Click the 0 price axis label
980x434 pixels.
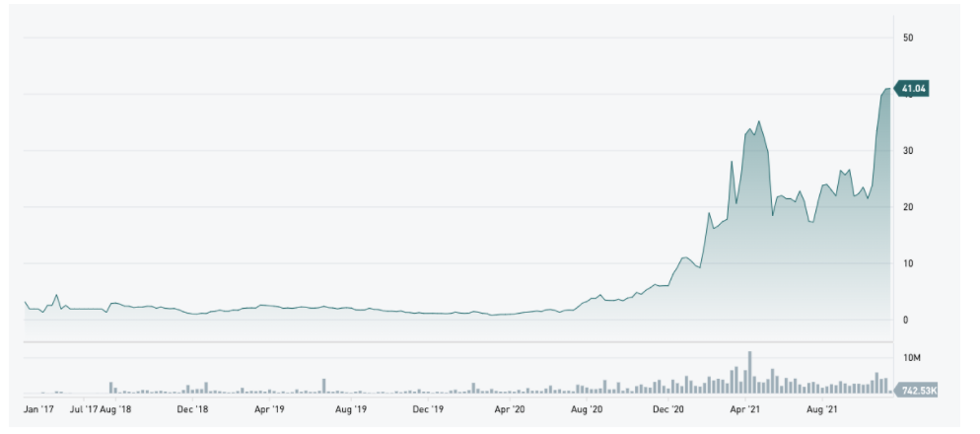tap(905, 320)
